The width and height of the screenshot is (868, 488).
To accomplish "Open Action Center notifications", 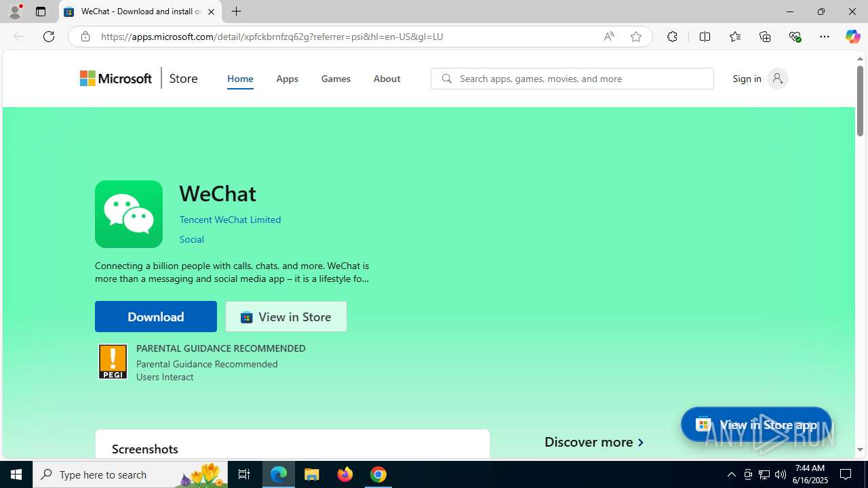I will pos(846,474).
